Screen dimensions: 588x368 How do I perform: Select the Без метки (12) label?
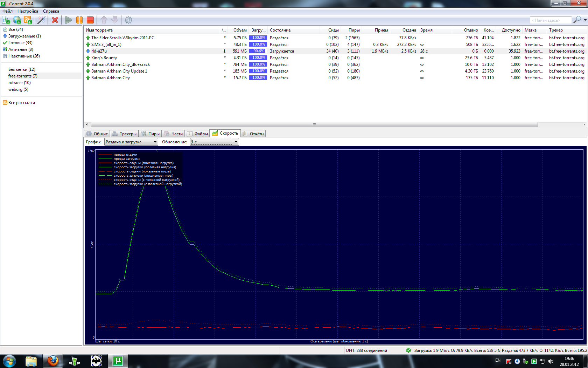[x=22, y=69]
